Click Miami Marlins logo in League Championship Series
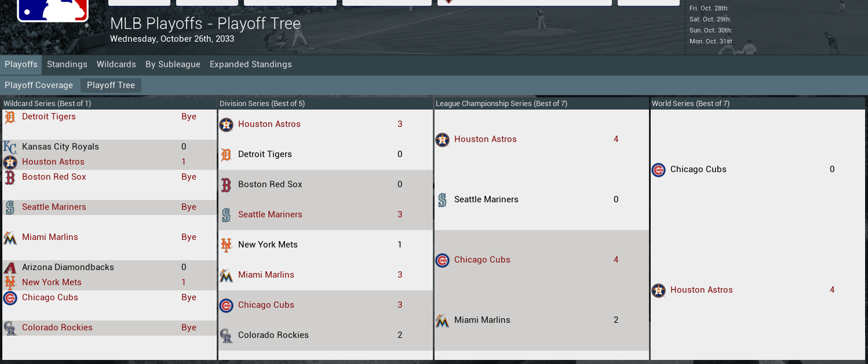Image resolution: width=868 pixels, height=364 pixels. click(x=442, y=321)
